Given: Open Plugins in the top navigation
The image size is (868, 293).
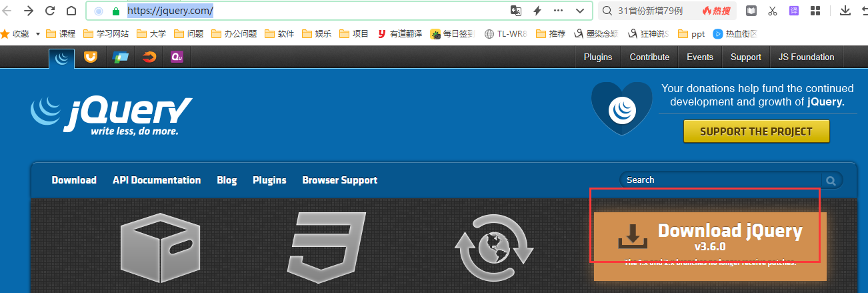Looking at the screenshot, I should (x=598, y=57).
